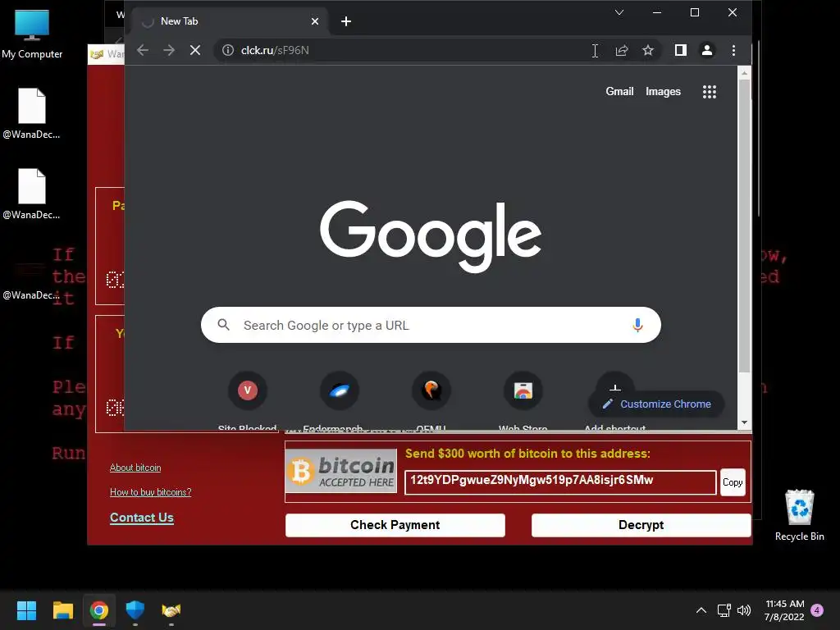Open the volume tray icon
840x630 pixels.
[744, 610]
